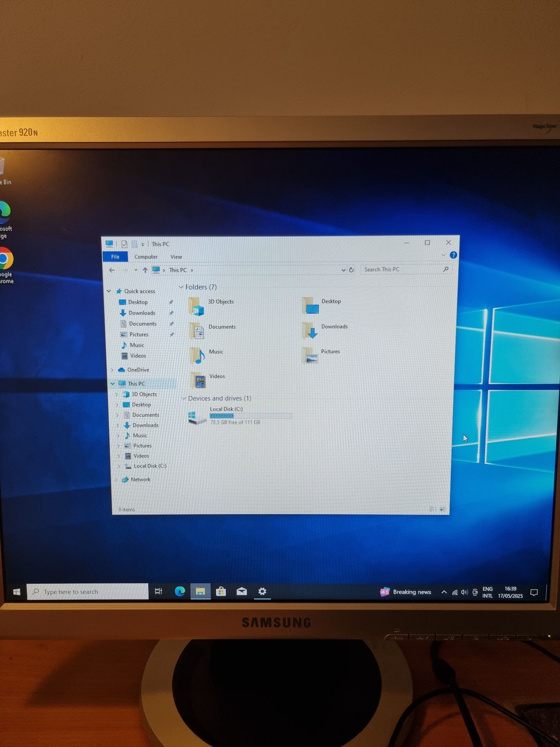
Task: Open Breaking news widget on taskbar
Action: (405, 592)
